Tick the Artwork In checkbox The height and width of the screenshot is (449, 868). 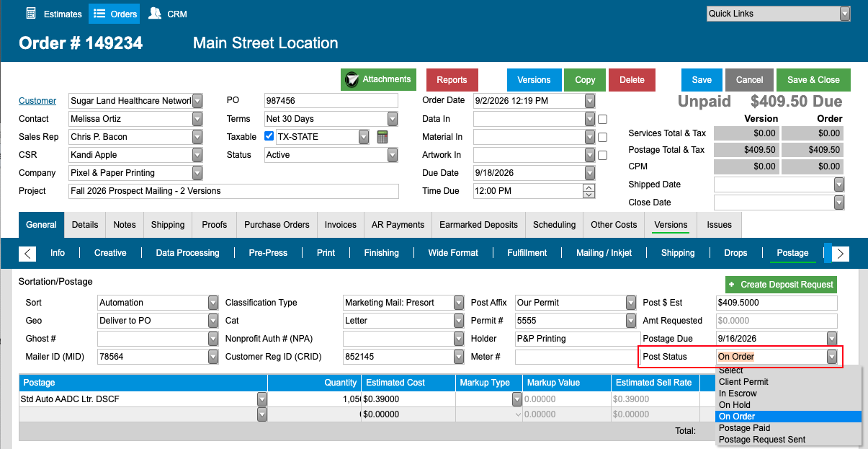click(603, 155)
